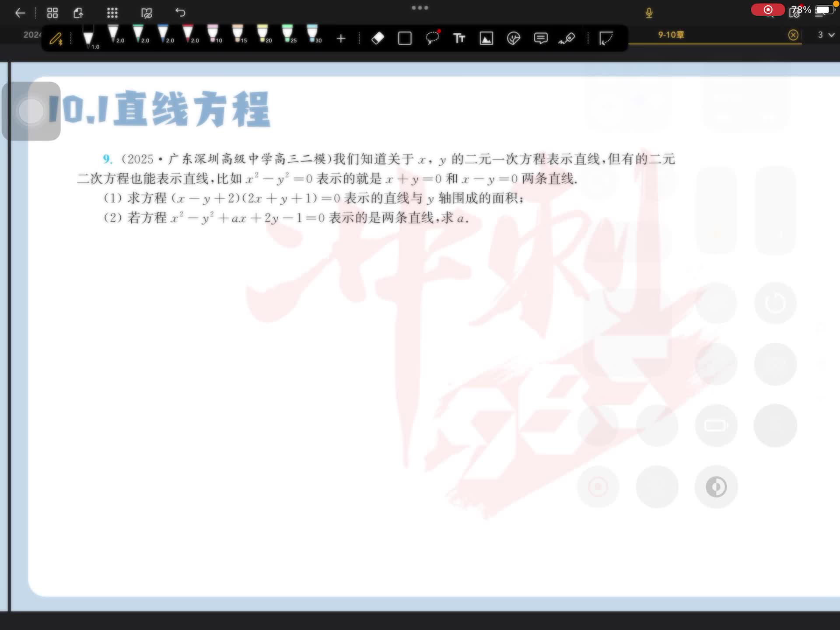
Task: Open the three-dot multitasking menu
Action: point(420,7)
